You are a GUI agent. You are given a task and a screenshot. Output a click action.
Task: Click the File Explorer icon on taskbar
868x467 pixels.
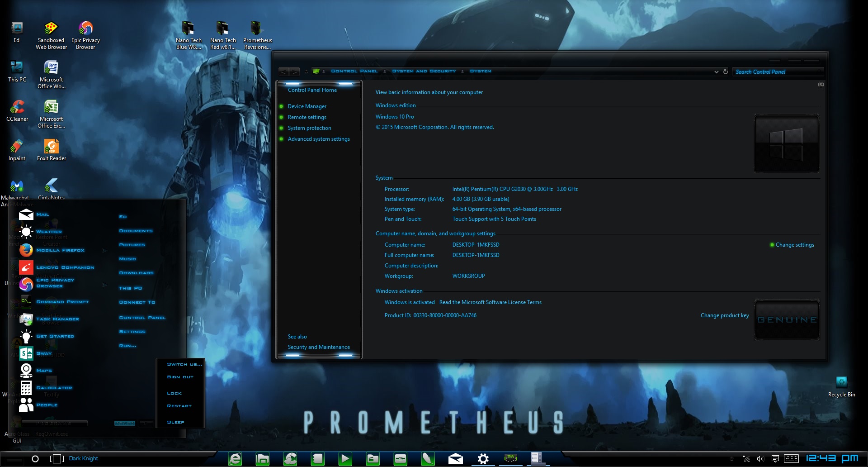263,459
